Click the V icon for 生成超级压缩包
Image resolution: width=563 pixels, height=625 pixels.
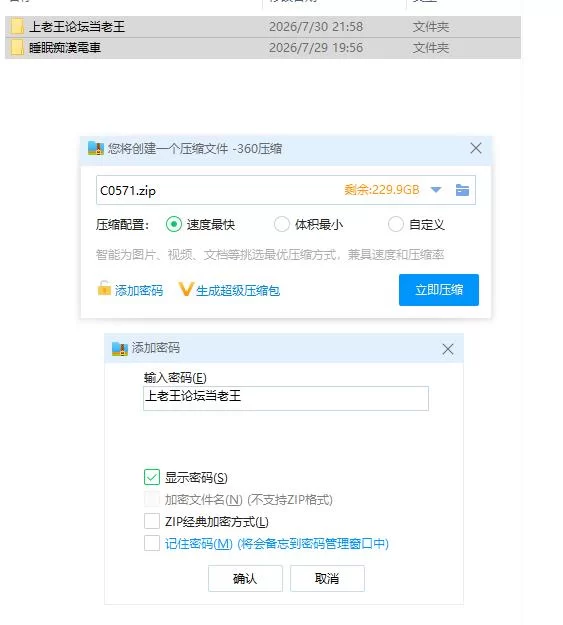[186, 289]
